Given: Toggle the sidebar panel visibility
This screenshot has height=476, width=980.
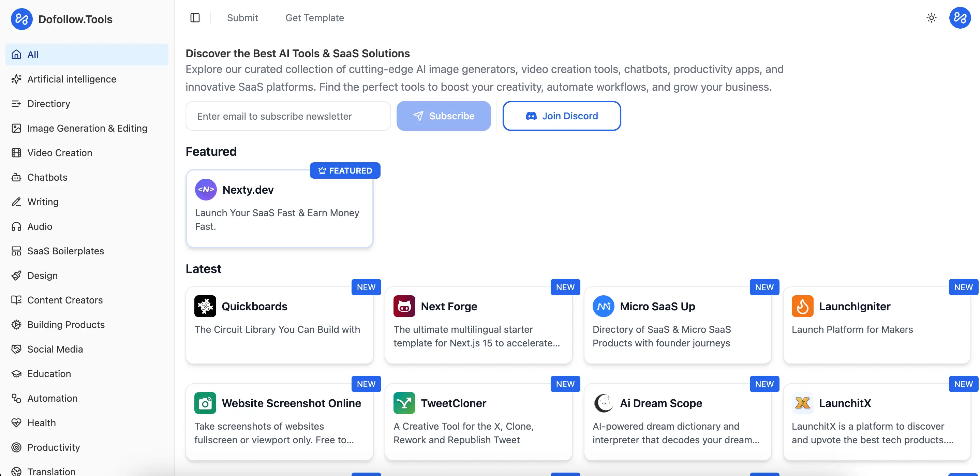Looking at the screenshot, I should pos(195,17).
